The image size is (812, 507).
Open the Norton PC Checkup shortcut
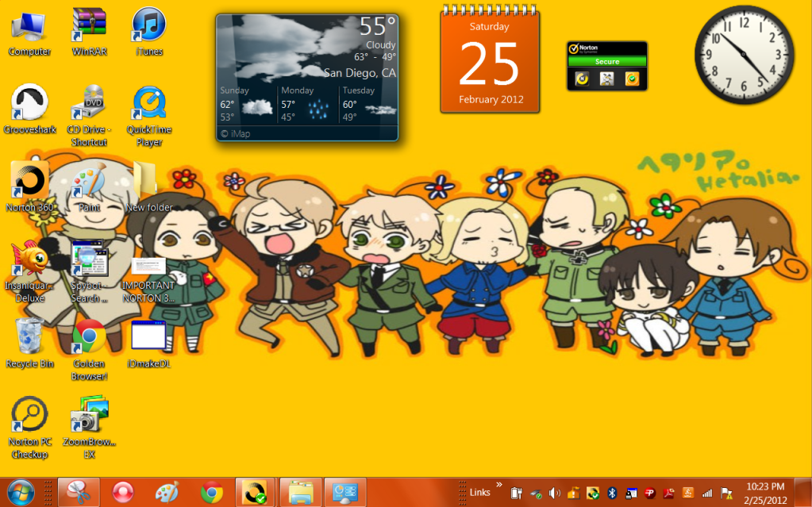[x=29, y=428]
